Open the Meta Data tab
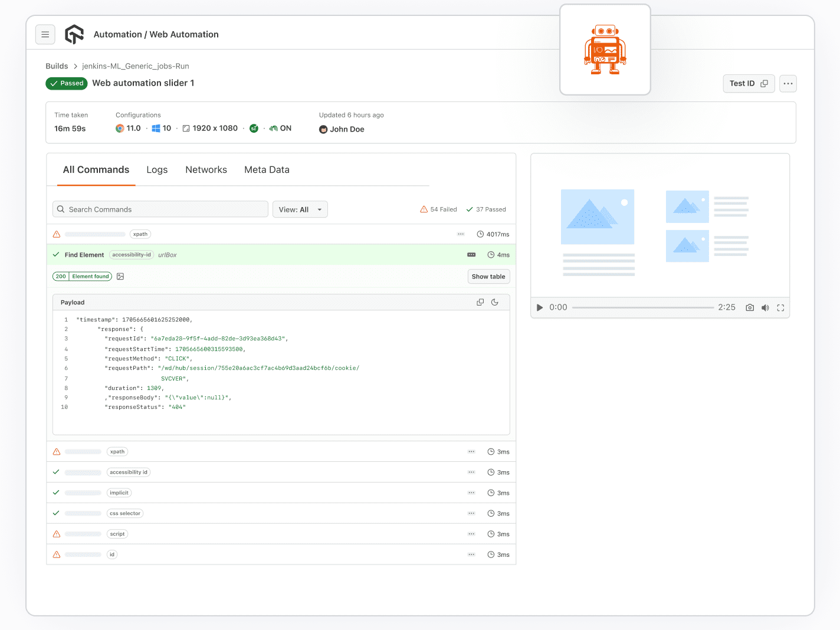This screenshot has width=840, height=630. click(x=267, y=170)
